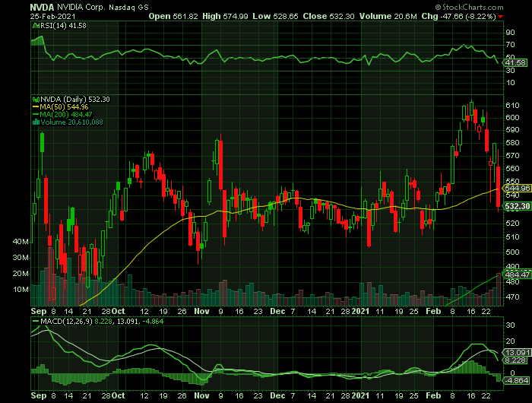This screenshot has height=403, width=532.
Task: Click the candlestick icon beside NVDA (Daily)
Action: [x=36, y=100]
